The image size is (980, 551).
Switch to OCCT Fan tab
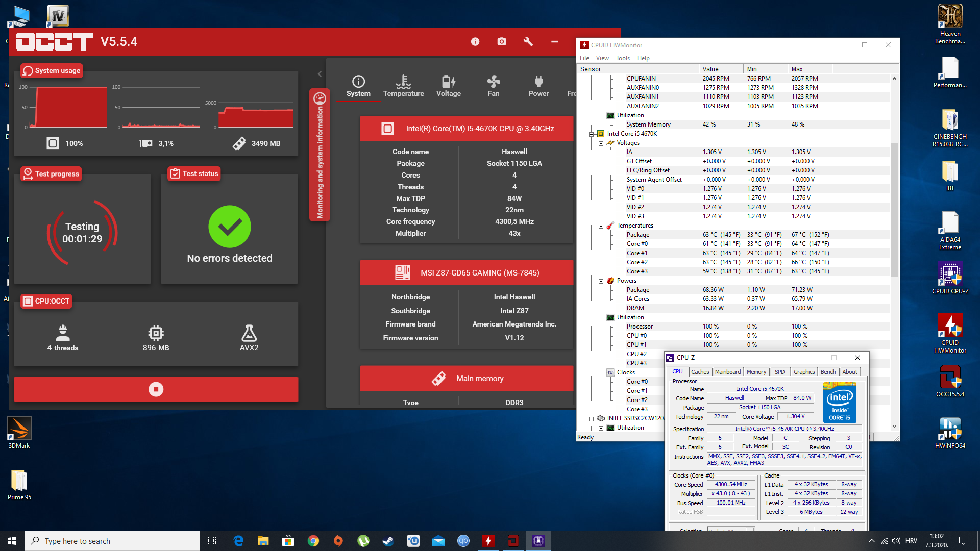click(x=494, y=86)
